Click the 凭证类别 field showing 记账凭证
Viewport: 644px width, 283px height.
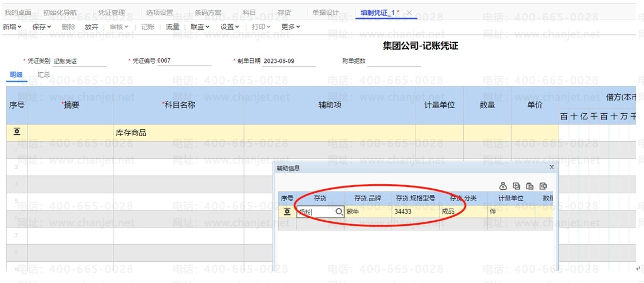(79, 62)
